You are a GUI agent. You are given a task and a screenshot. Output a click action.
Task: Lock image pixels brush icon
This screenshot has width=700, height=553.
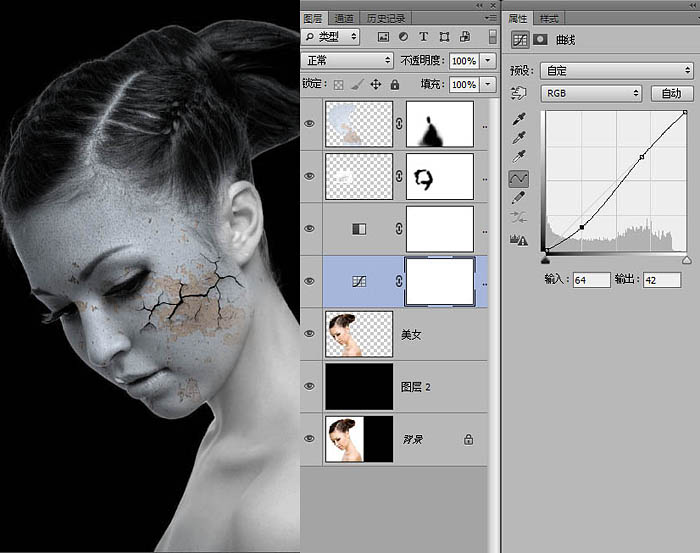click(358, 84)
